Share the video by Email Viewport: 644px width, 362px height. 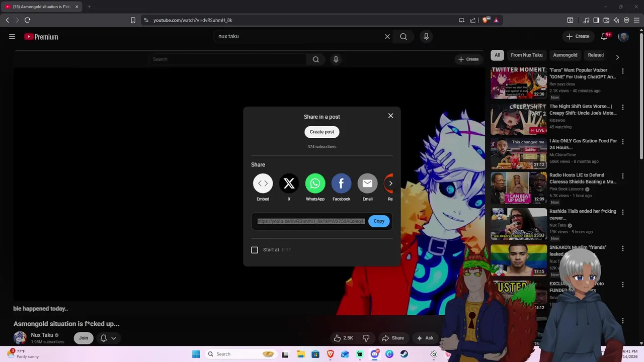tap(367, 184)
